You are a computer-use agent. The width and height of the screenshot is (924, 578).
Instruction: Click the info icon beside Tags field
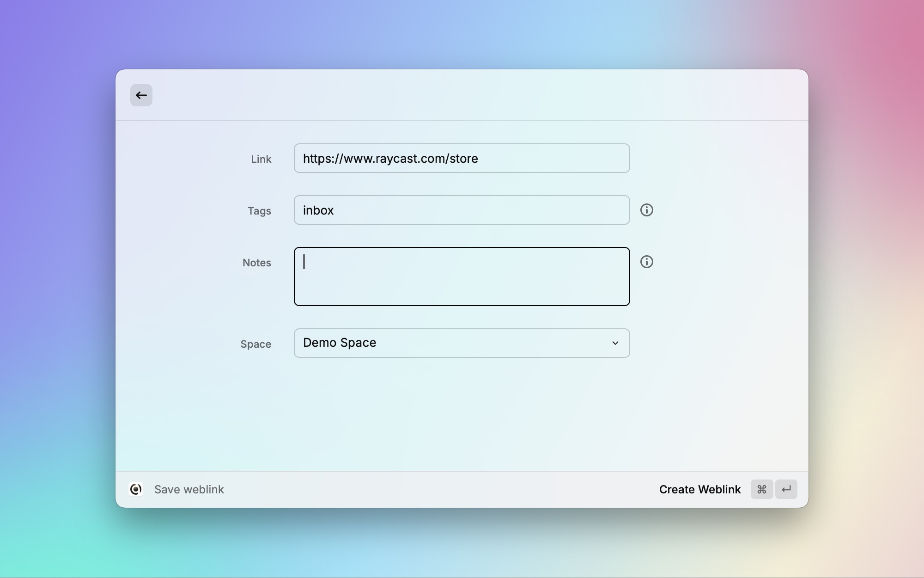pyautogui.click(x=646, y=210)
